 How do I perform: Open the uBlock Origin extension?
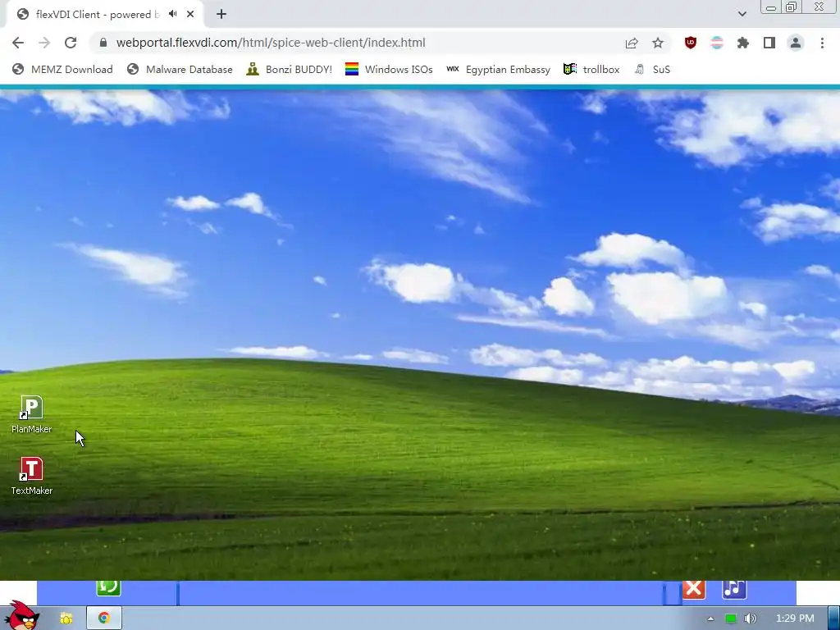(691, 43)
